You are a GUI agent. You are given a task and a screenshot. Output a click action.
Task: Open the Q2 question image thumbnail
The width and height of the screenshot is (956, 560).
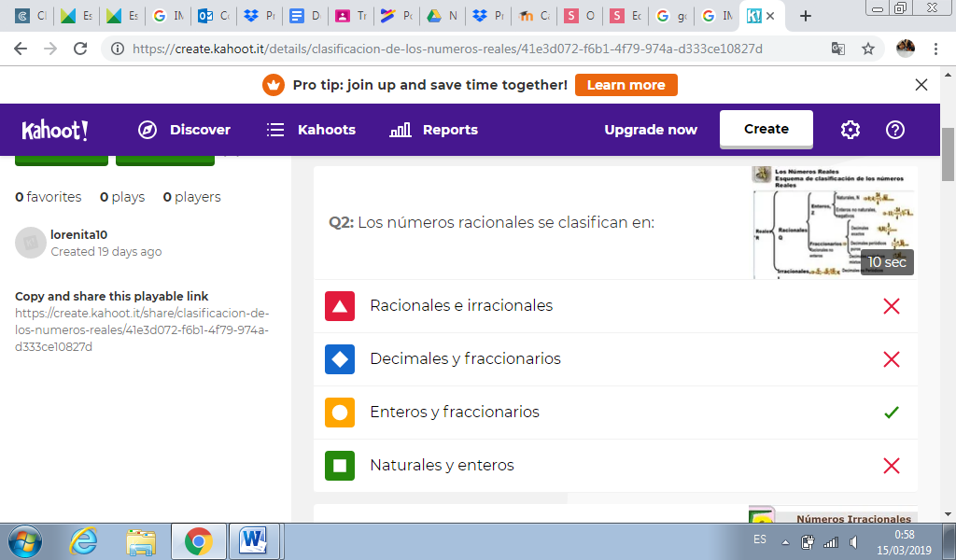pos(834,222)
